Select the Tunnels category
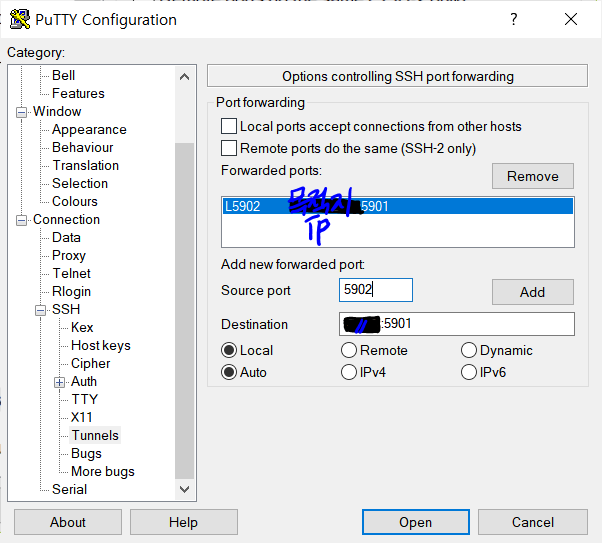 pyautogui.click(x=95, y=435)
